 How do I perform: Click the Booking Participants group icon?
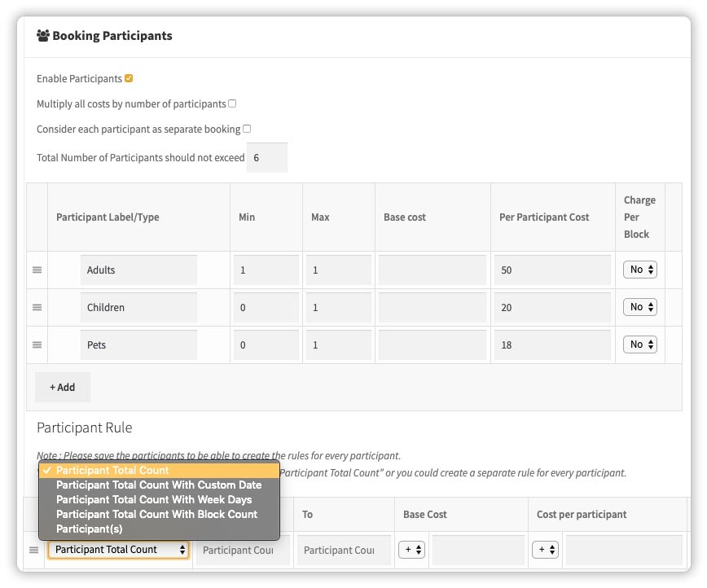click(x=43, y=36)
